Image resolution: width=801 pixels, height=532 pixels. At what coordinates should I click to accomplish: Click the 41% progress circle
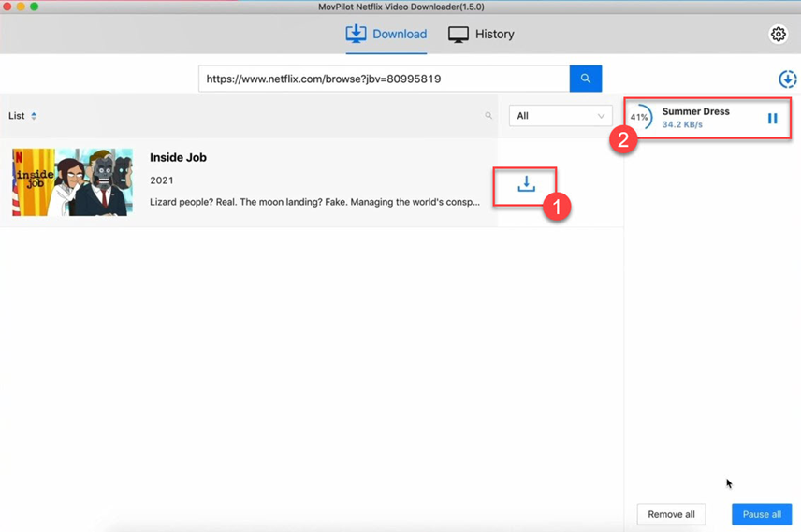coord(639,117)
